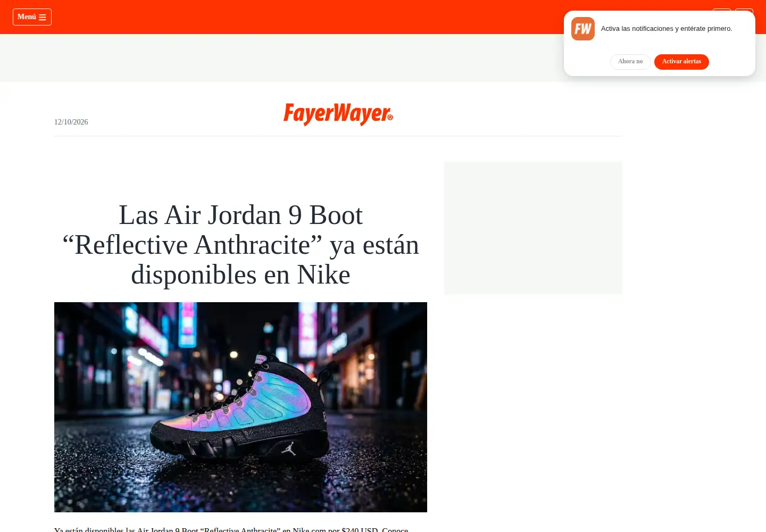This screenshot has width=766, height=532.
Task: Click the Activar alertas button
Action: [x=681, y=62]
